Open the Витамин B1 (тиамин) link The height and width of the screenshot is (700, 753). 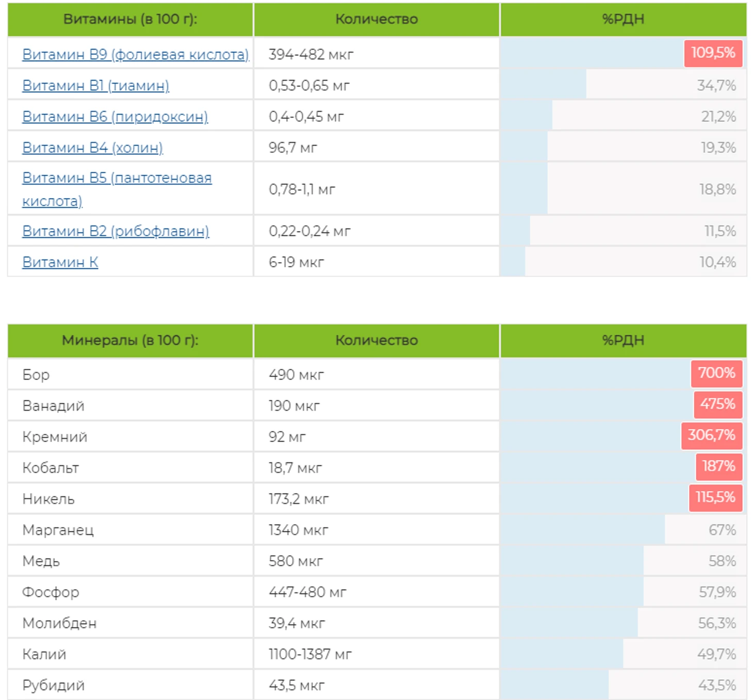point(95,85)
